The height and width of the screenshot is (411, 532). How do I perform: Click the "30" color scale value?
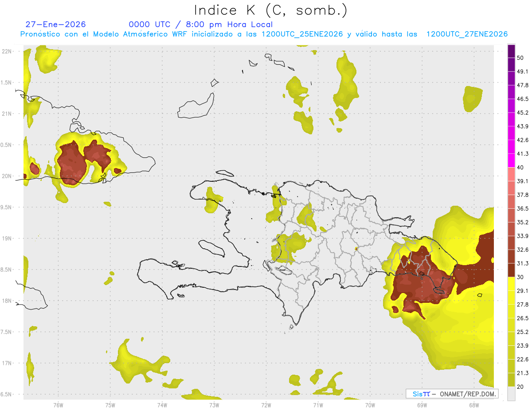click(x=520, y=277)
